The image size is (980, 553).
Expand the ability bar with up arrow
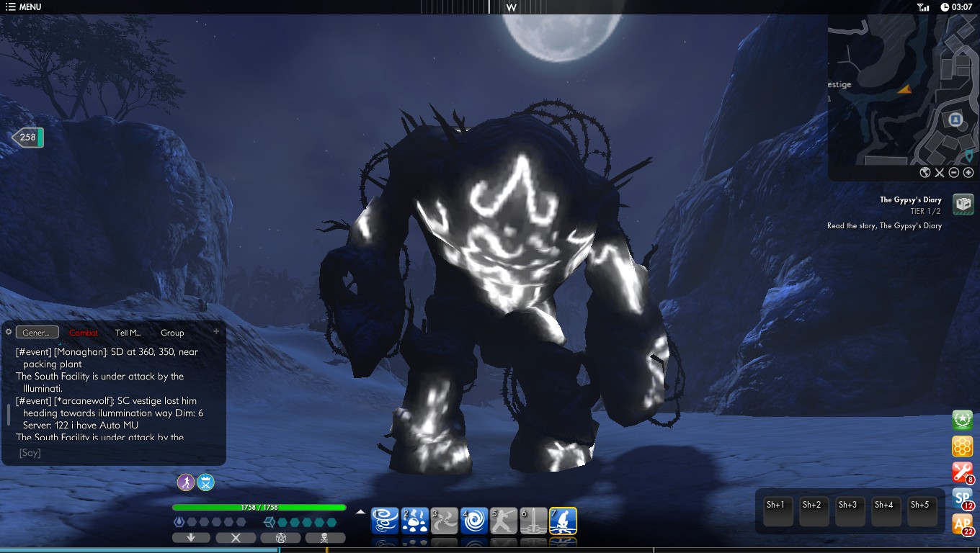click(361, 513)
